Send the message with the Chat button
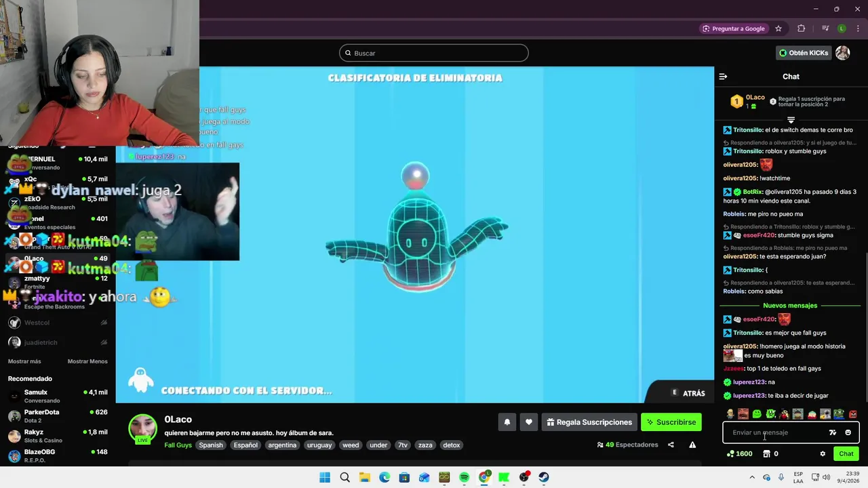The height and width of the screenshot is (488, 868). click(x=846, y=454)
